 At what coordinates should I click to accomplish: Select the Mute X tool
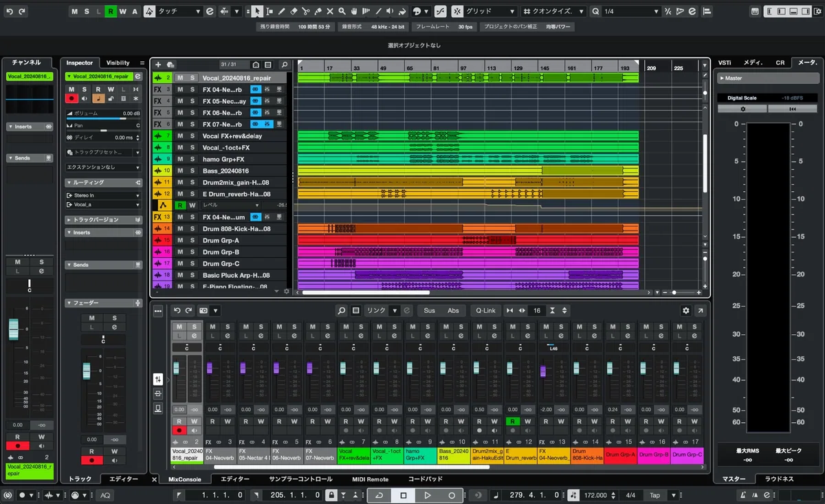point(330,12)
